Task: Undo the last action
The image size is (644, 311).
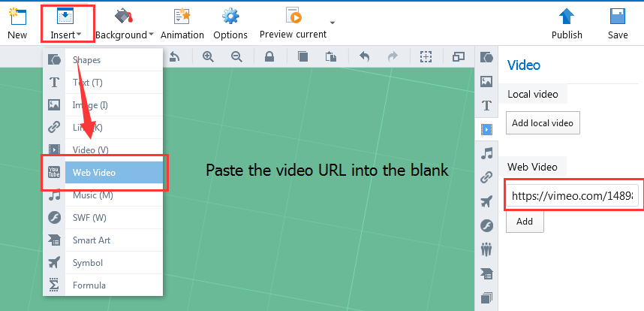Action: click(364, 56)
